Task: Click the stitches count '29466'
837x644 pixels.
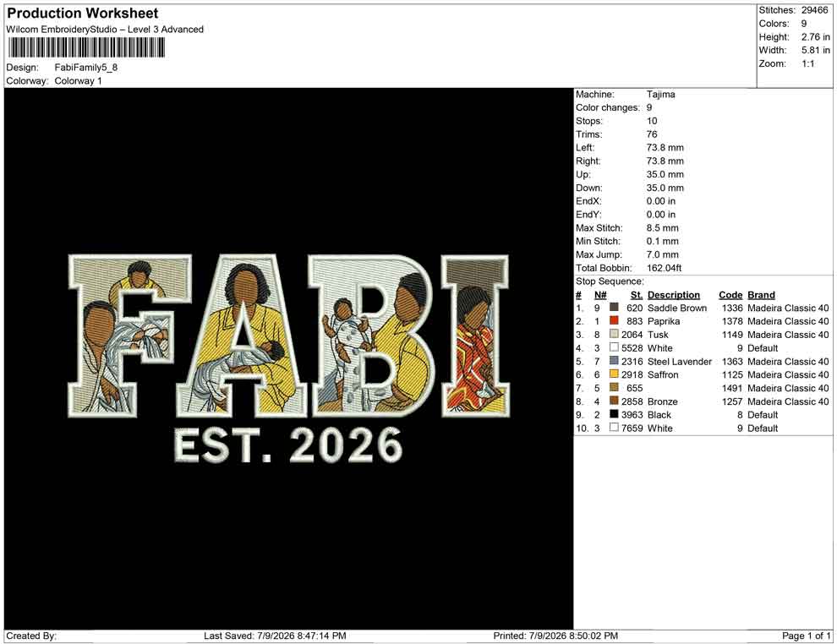Action: [x=814, y=10]
